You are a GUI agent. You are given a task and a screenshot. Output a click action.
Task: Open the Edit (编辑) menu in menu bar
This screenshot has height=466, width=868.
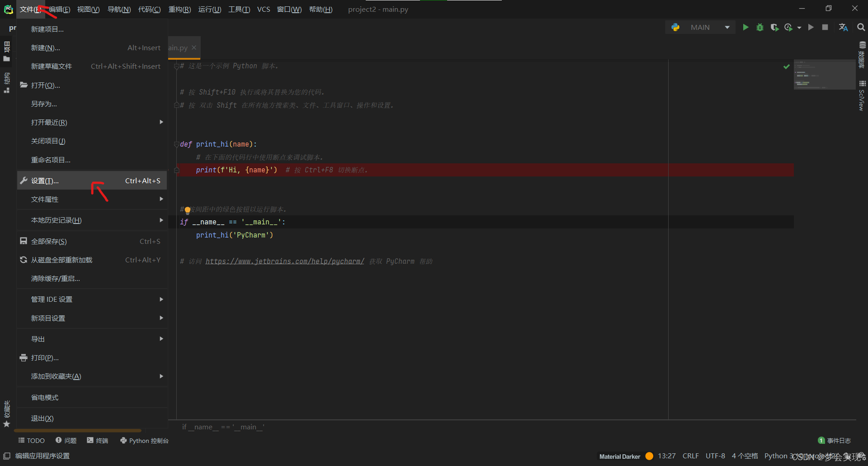[x=59, y=10]
